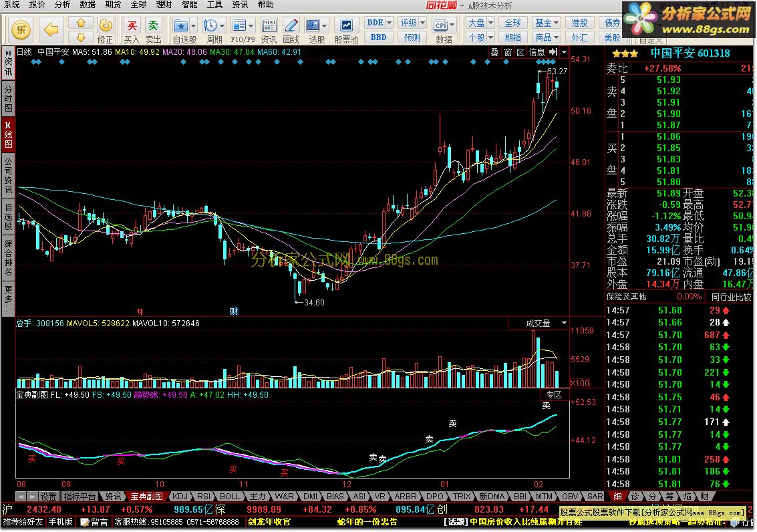The image size is (757, 532).
Task: Click the 买入 buy icon
Action: (132, 30)
